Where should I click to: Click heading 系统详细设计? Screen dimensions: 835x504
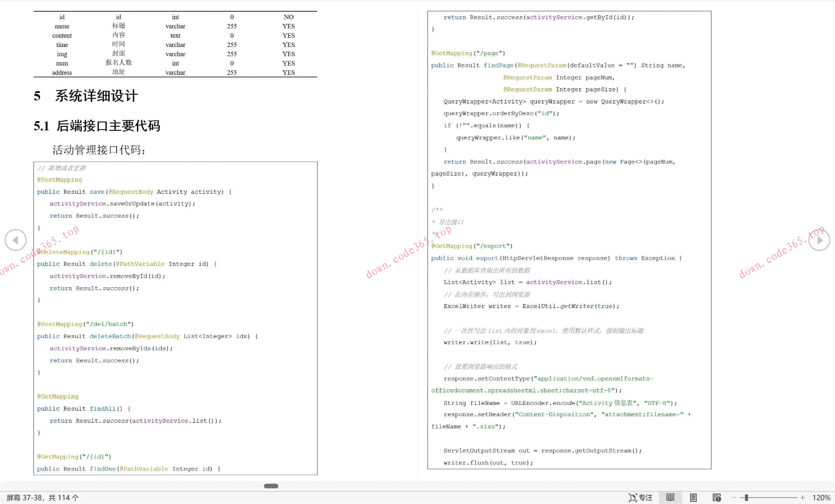coord(96,96)
